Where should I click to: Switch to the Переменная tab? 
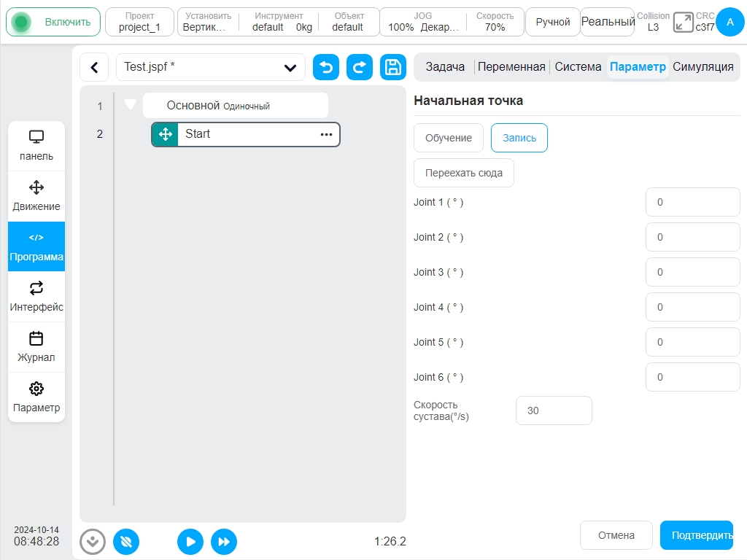[511, 66]
